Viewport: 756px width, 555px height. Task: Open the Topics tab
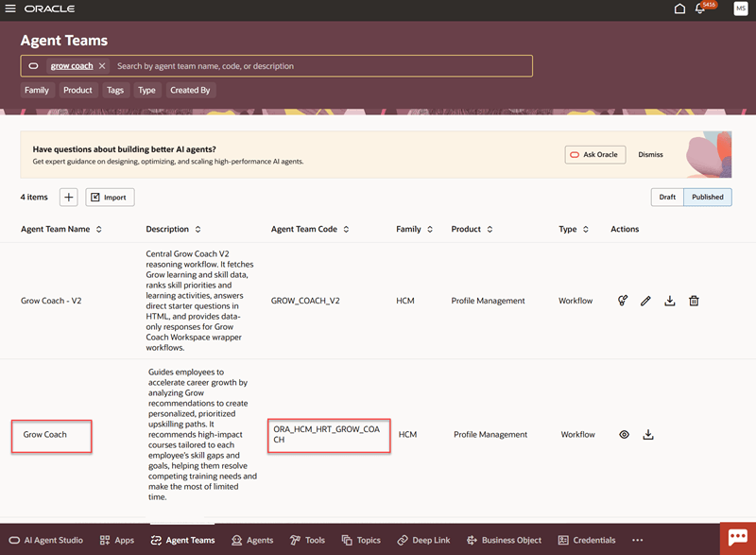[361, 540]
